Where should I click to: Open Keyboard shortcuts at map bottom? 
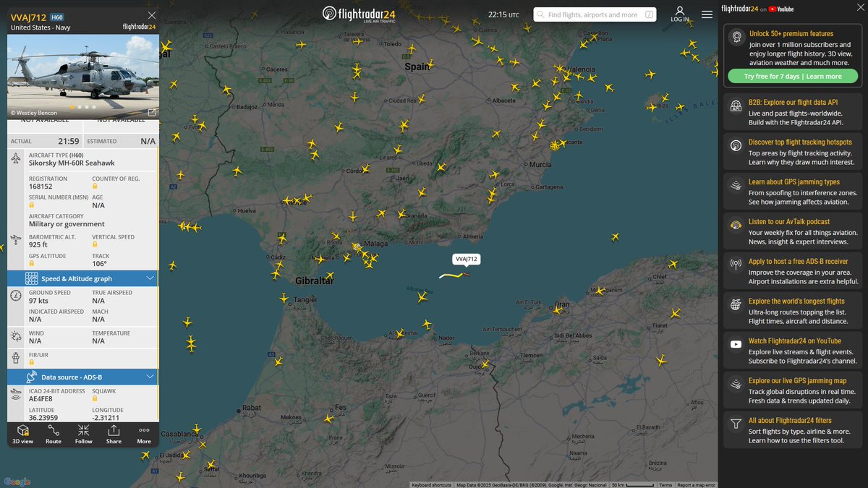tap(432, 485)
